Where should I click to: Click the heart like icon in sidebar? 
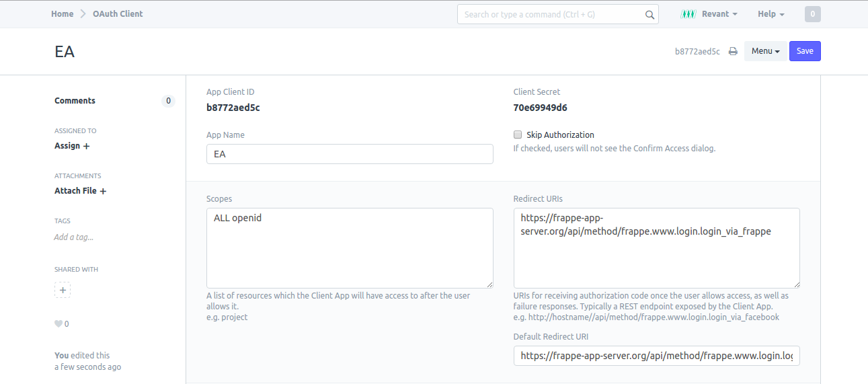tap(58, 324)
